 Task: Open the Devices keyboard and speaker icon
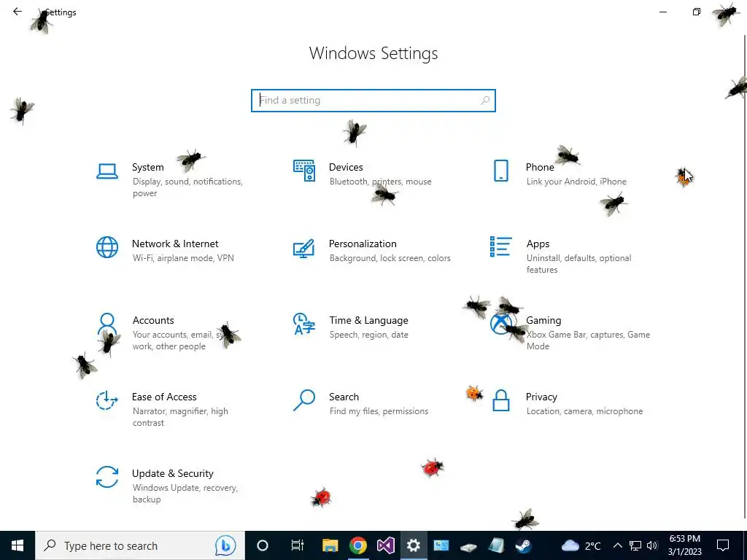(x=304, y=171)
